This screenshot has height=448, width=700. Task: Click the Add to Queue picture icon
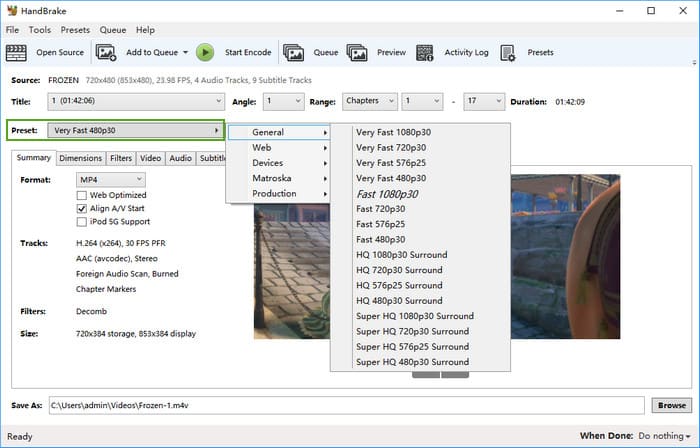point(106,53)
